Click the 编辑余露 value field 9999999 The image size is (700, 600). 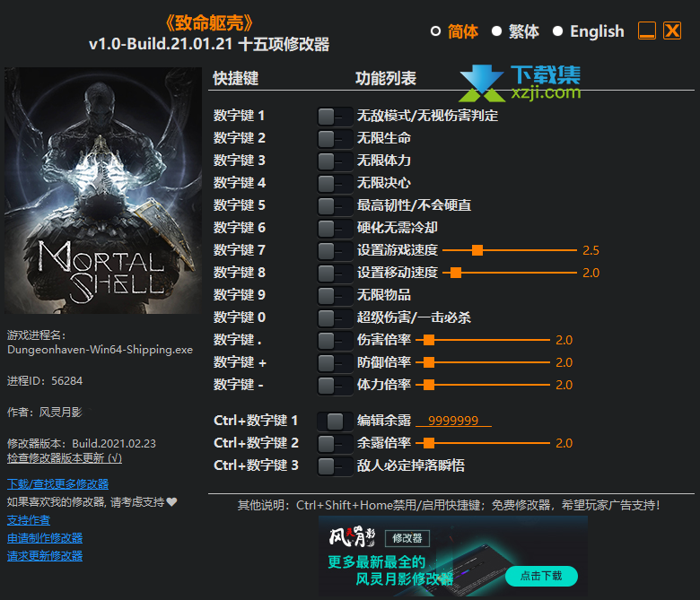(x=453, y=421)
